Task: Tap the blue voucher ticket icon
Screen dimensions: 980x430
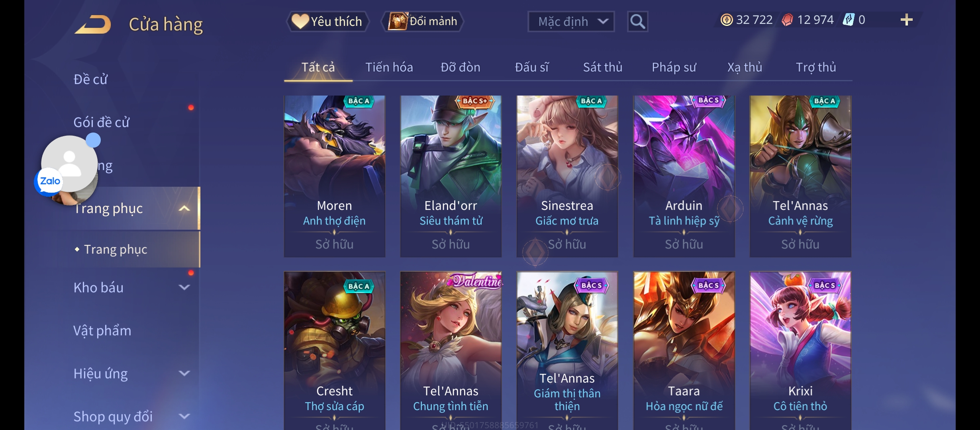Action: (x=848, y=20)
